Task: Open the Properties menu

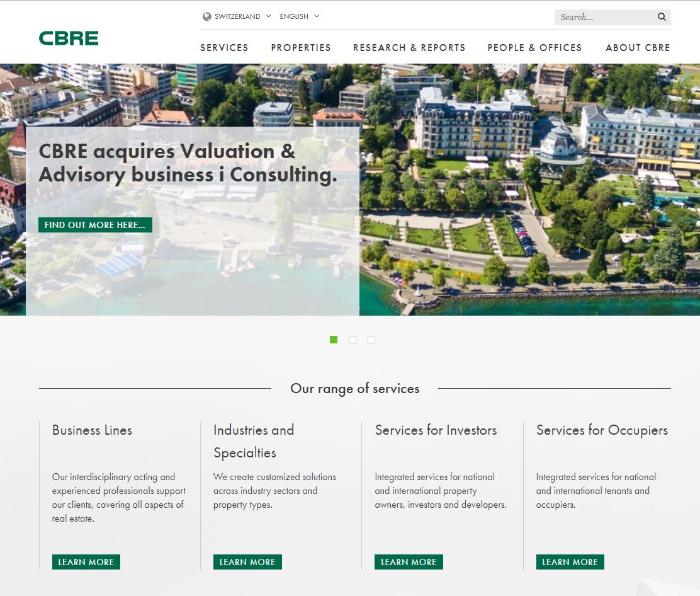Action: pos(301,48)
